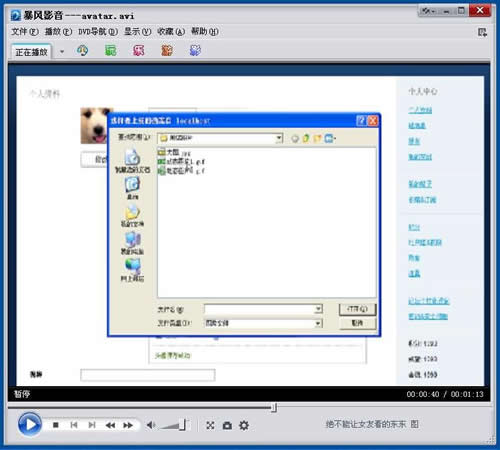Click the Open button in the file dialog
This screenshot has height=450, width=500.
click(x=357, y=309)
